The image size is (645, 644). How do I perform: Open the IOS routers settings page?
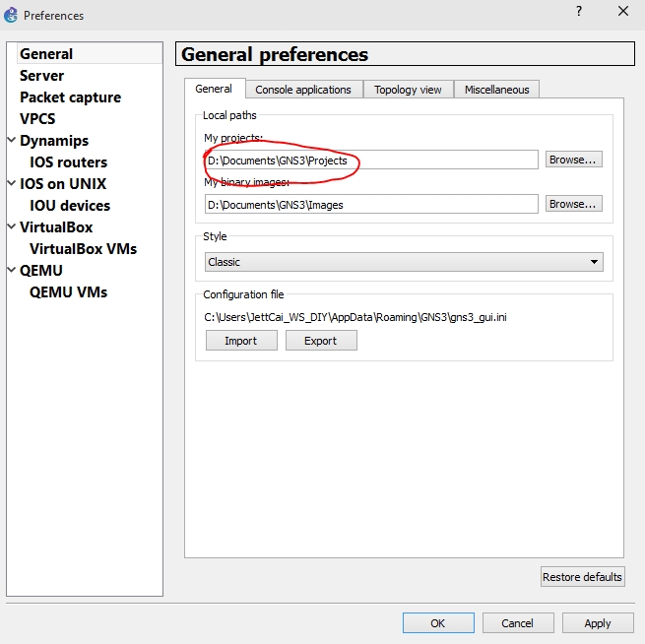68,162
